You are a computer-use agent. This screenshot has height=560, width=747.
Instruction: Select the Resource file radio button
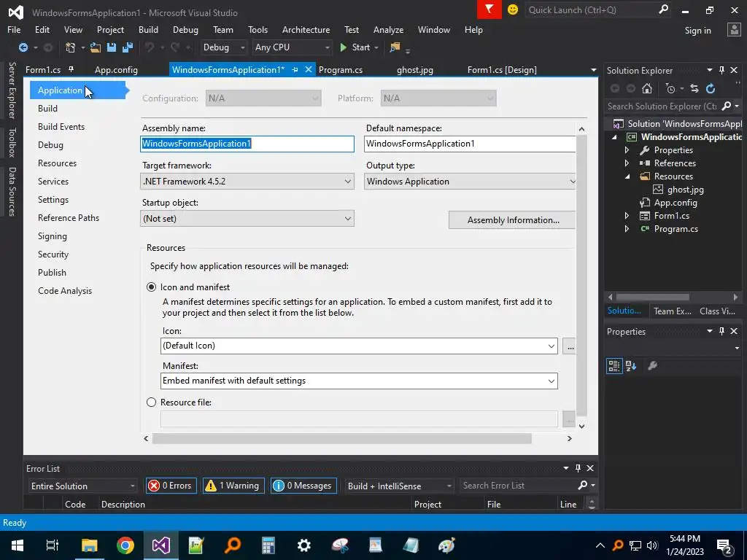click(152, 402)
